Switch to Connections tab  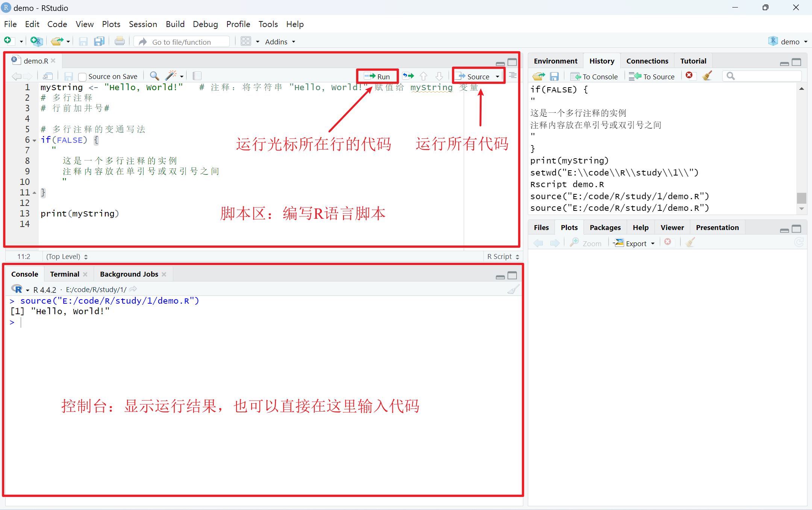[647, 61]
